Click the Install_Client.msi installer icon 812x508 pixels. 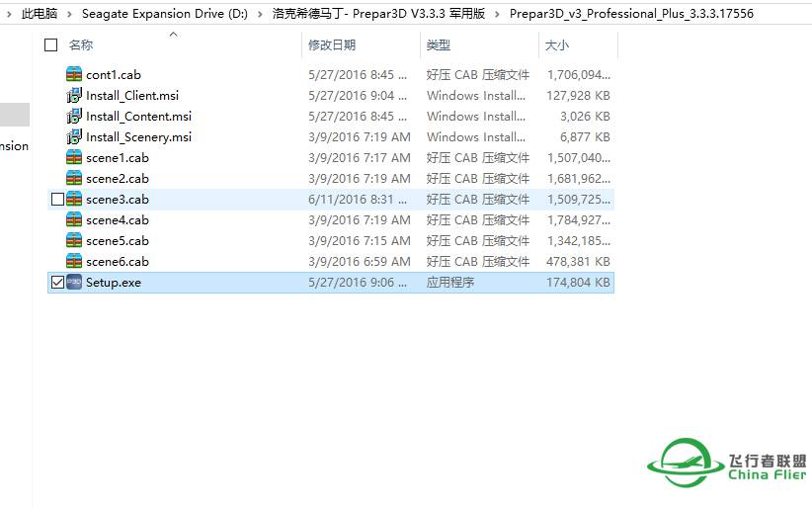point(74,96)
